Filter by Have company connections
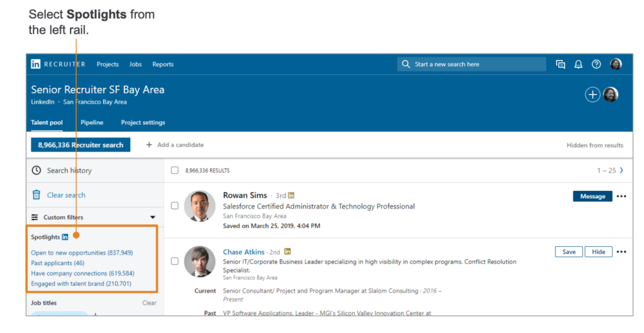This screenshot has height=333, width=644. point(82,273)
